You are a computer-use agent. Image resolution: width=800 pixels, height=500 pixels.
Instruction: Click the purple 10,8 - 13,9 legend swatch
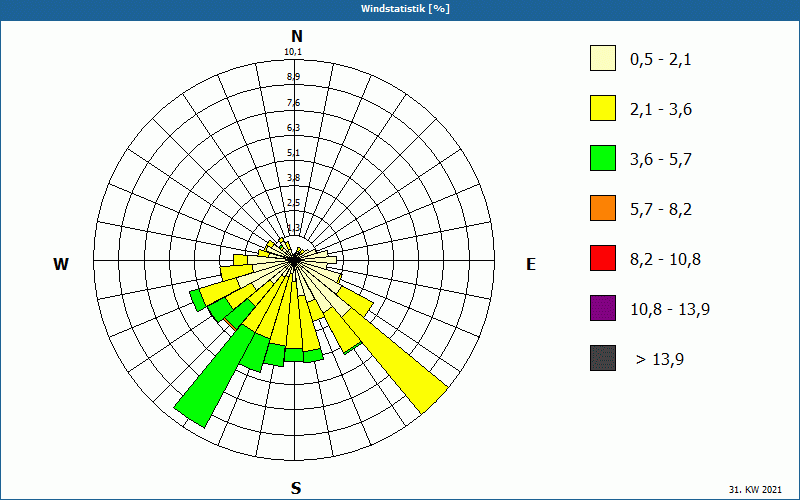(x=603, y=308)
